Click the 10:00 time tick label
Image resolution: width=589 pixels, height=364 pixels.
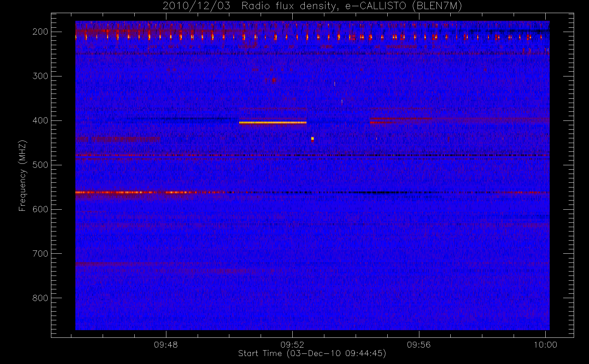(545, 345)
